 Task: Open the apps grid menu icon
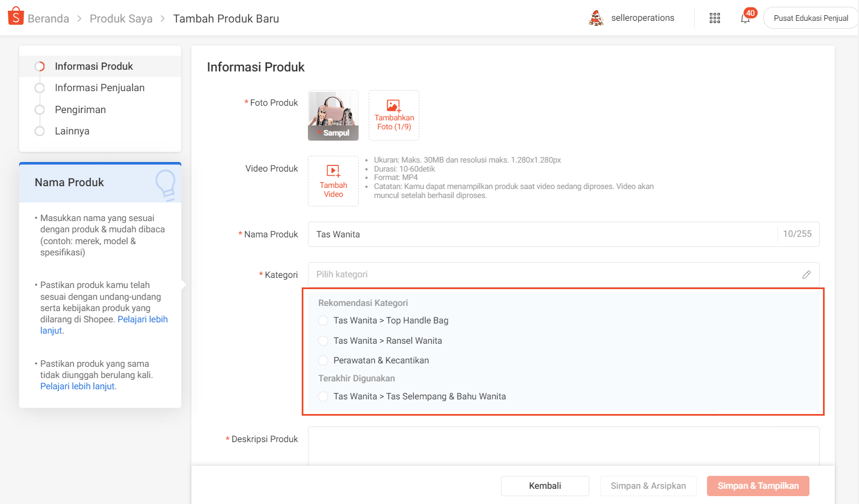(714, 18)
